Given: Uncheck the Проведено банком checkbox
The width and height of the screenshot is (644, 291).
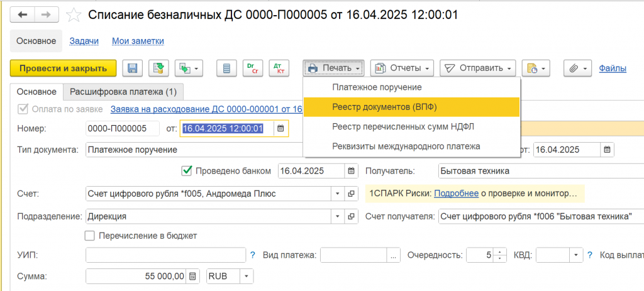Looking at the screenshot, I should click(x=187, y=171).
